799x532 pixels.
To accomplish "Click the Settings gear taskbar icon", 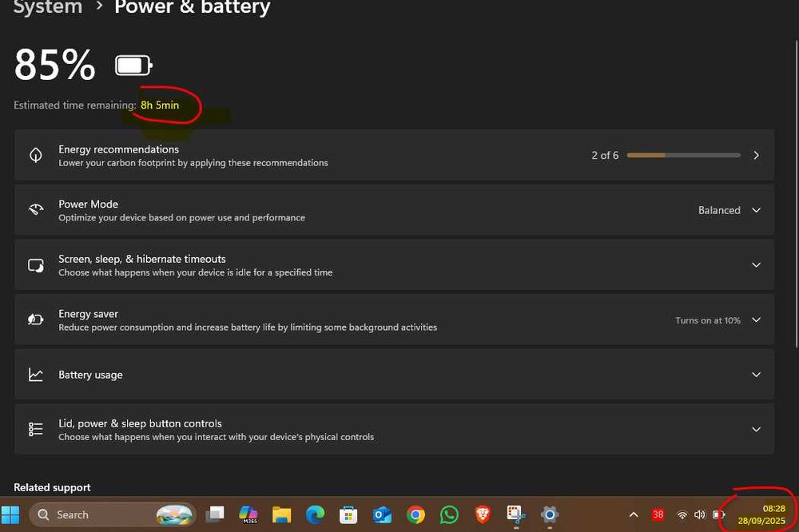I will pos(550,514).
